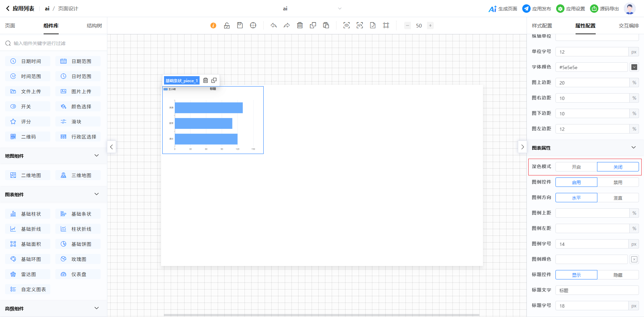Open the 字体颜色 color picker swatch
The image size is (644, 317).
click(x=634, y=67)
